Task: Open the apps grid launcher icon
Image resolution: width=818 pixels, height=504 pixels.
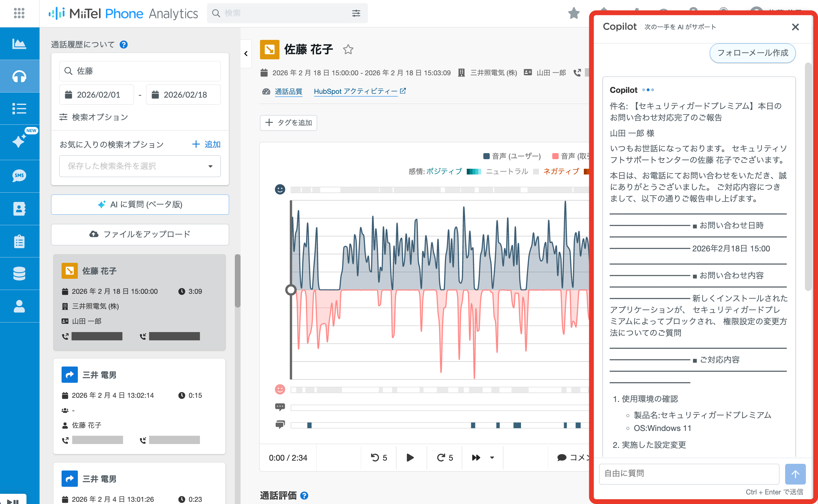Action: (19, 13)
